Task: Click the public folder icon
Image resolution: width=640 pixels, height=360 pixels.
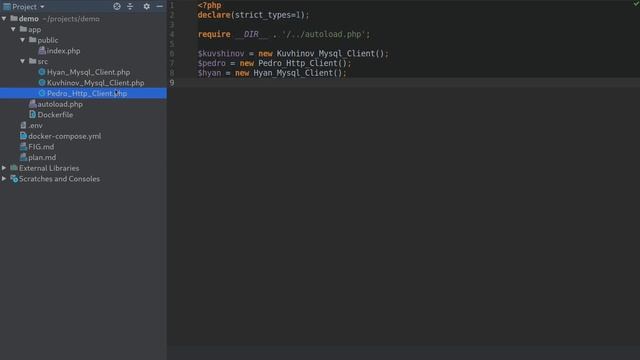Action: (33, 40)
